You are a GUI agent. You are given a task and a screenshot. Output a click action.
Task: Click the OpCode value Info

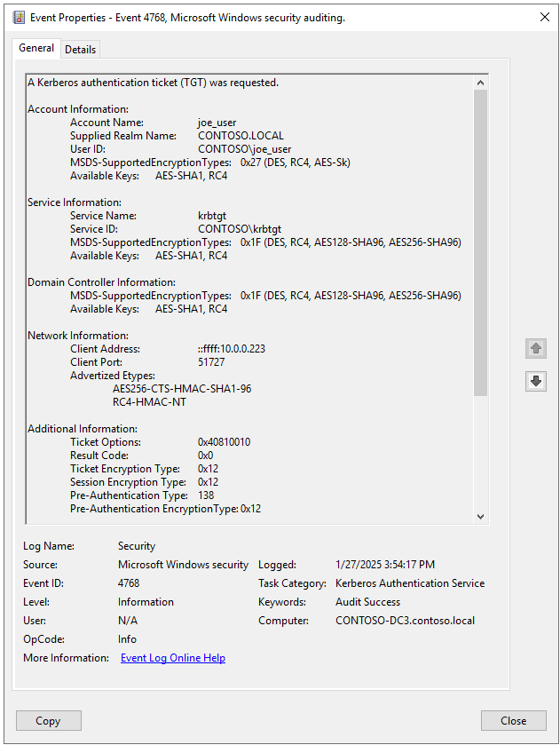pyautogui.click(x=127, y=639)
